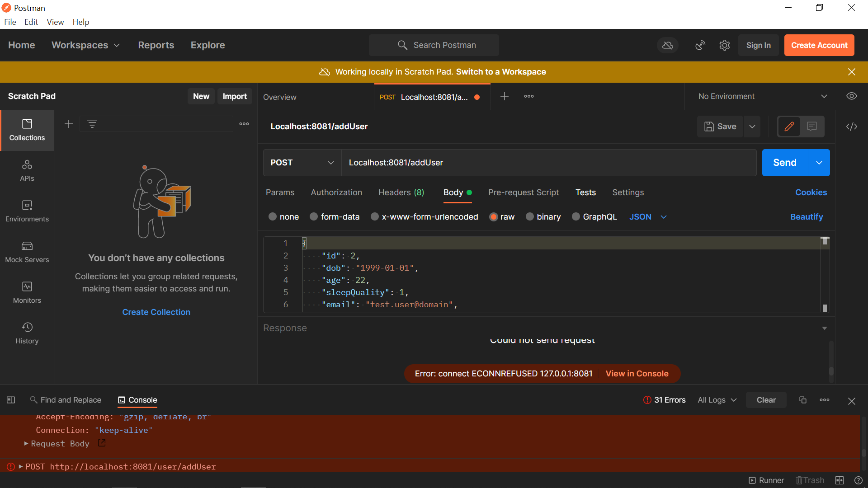The height and width of the screenshot is (488, 868).
Task: Open the settings gear icon
Action: [x=725, y=45]
